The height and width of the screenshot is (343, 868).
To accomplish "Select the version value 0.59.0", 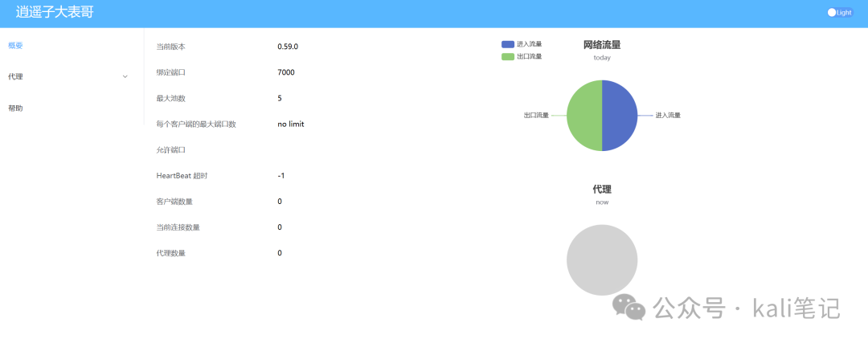I will tap(288, 47).
